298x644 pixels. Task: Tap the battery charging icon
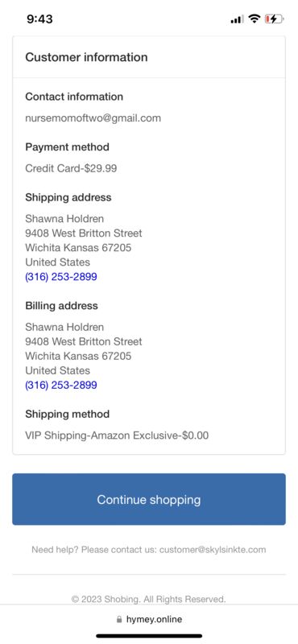pyautogui.click(x=274, y=19)
